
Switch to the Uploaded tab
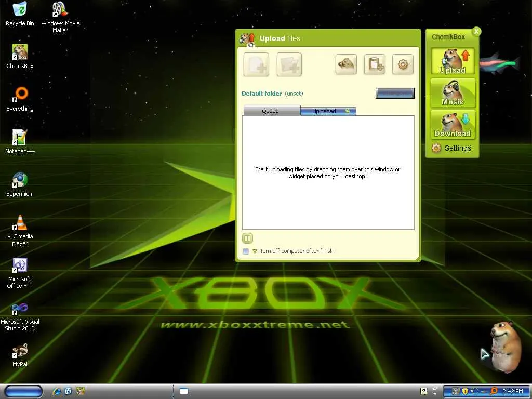pos(328,111)
